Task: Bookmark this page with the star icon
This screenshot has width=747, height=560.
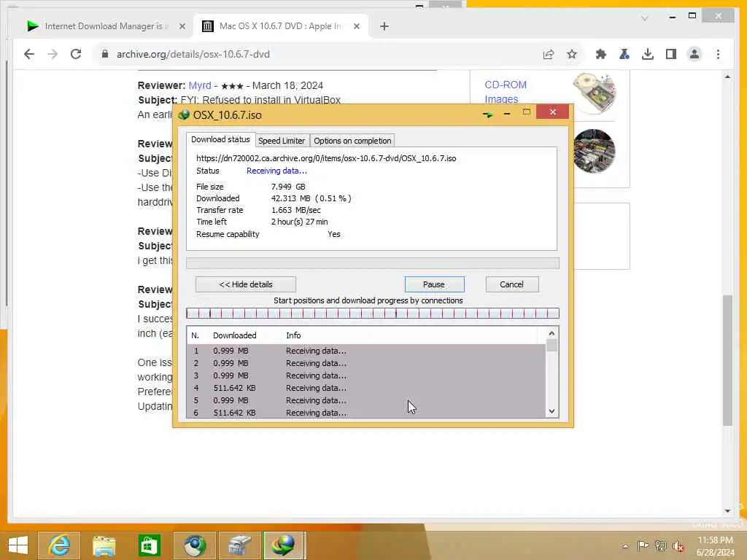Action: (x=572, y=54)
